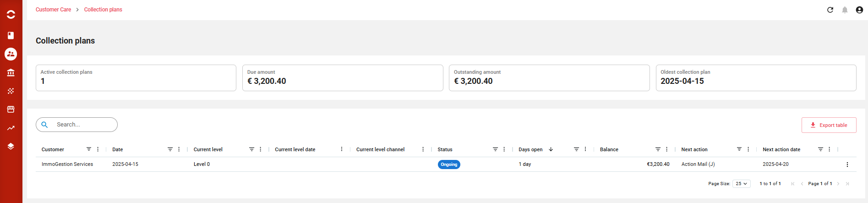
Task: Click the Export table button
Action: [x=829, y=125]
